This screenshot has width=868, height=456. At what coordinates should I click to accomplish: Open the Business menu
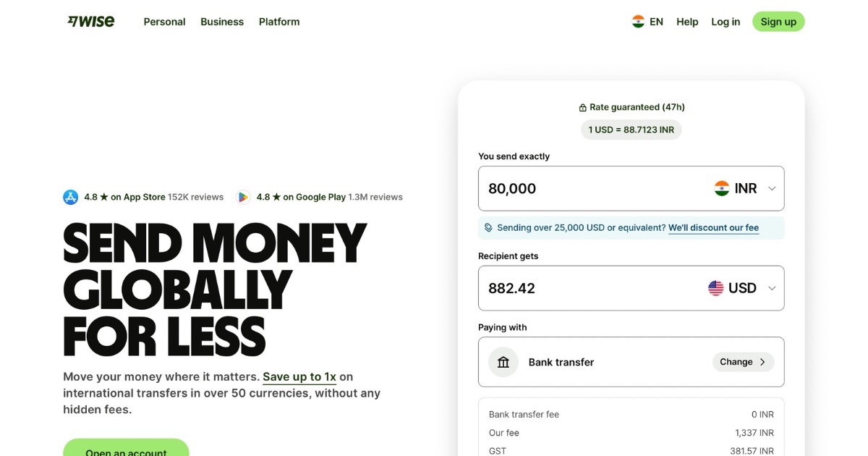[x=222, y=22]
